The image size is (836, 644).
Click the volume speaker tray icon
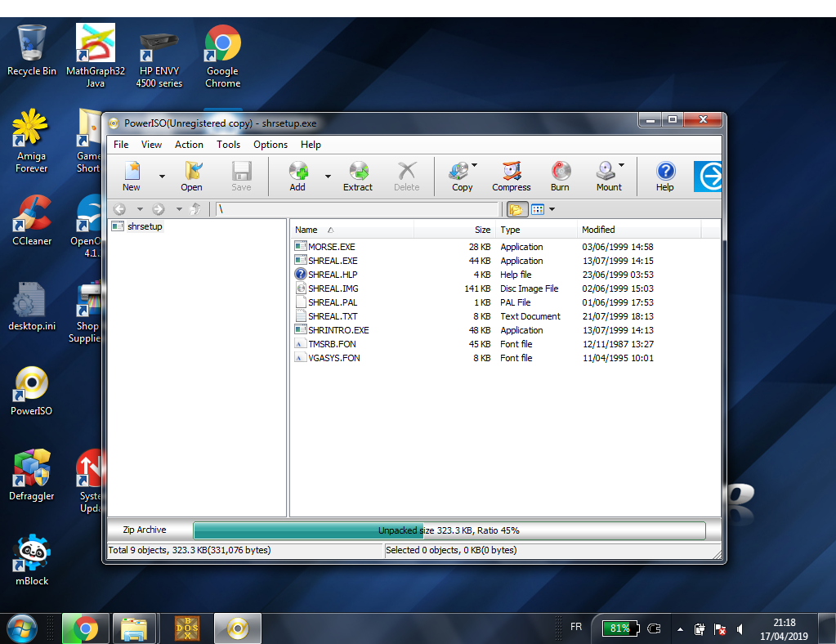pyautogui.click(x=740, y=629)
